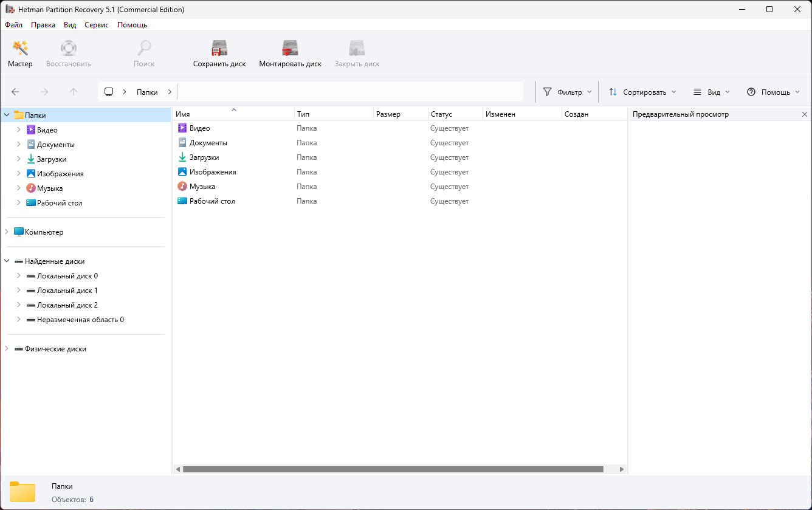This screenshot has width=812, height=510.
Task: Select Видео folder icon in file list
Action: pyautogui.click(x=182, y=128)
